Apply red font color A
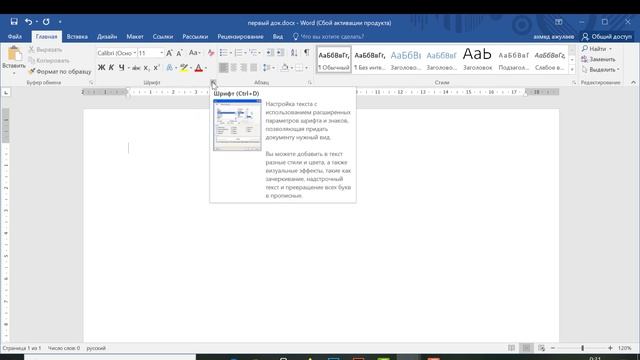Image resolution: width=640 pixels, height=360 pixels. tap(199, 68)
